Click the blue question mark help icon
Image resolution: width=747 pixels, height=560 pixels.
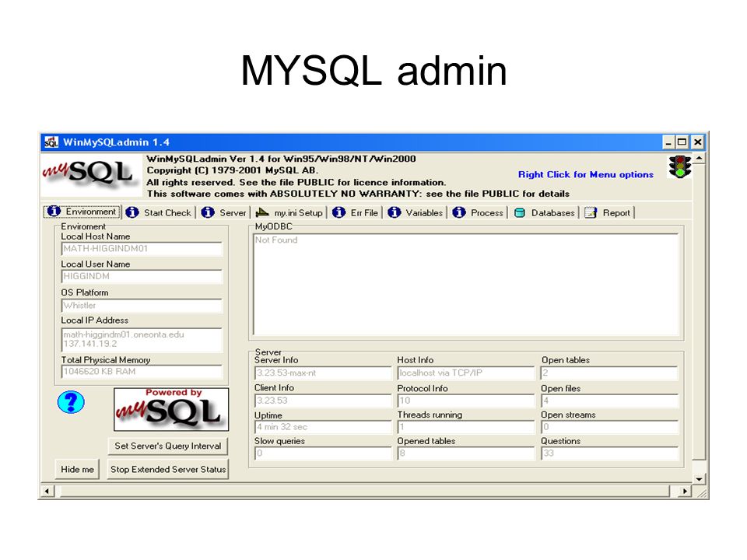tap(71, 402)
